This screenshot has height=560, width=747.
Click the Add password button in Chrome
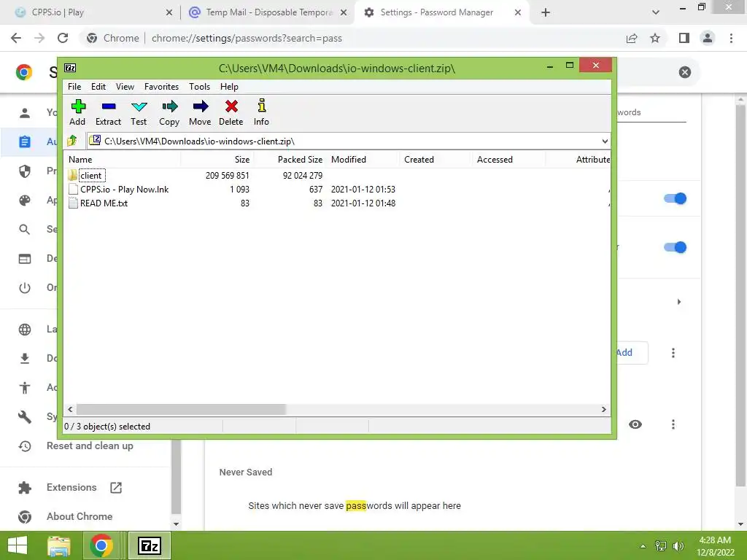tap(632, 353)
